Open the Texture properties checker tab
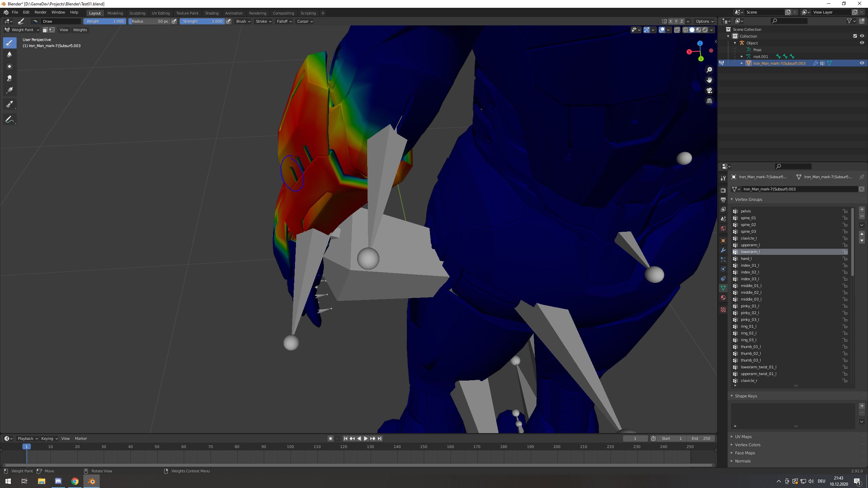 pos(723,310)
